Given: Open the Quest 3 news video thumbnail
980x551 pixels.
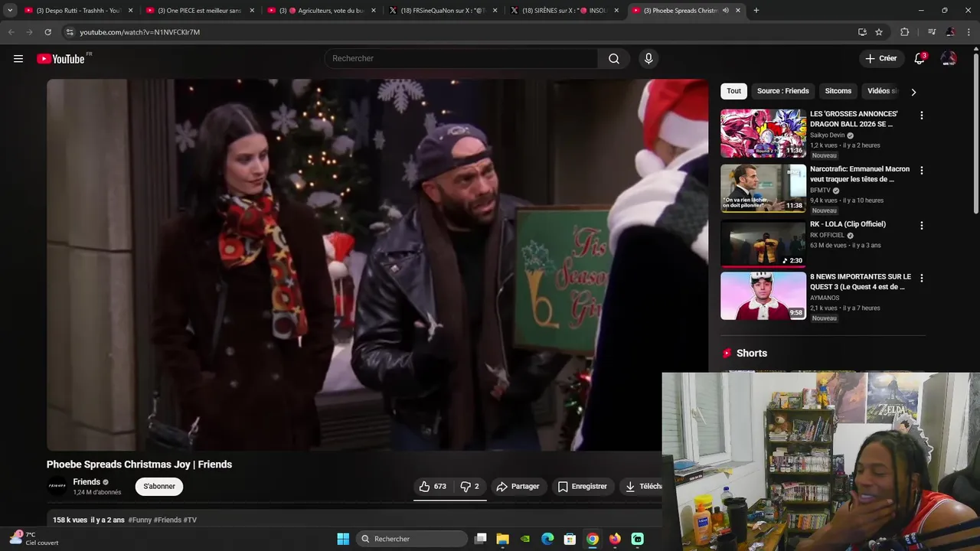Looking at the screenshot, I should (x=763, y=296).
